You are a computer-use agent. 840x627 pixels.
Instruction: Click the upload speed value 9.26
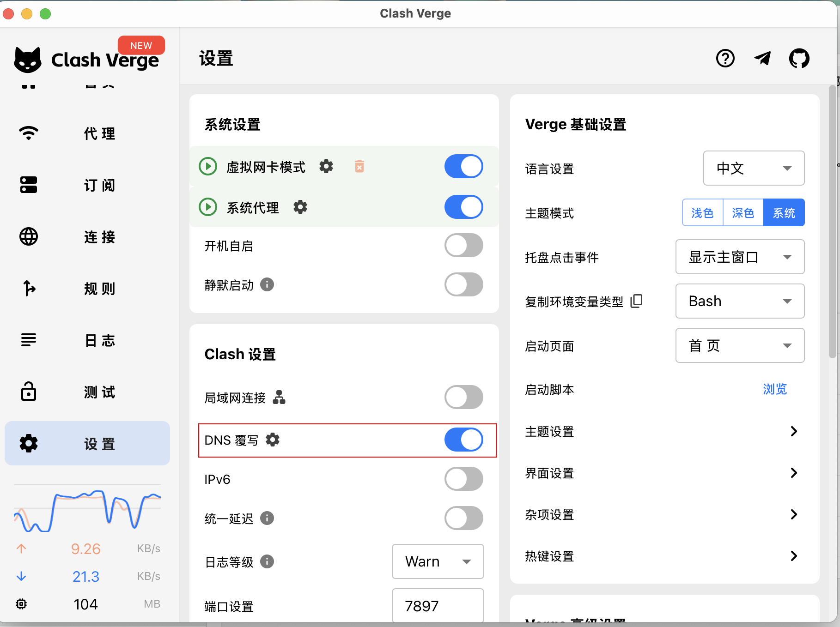point(85,549)
